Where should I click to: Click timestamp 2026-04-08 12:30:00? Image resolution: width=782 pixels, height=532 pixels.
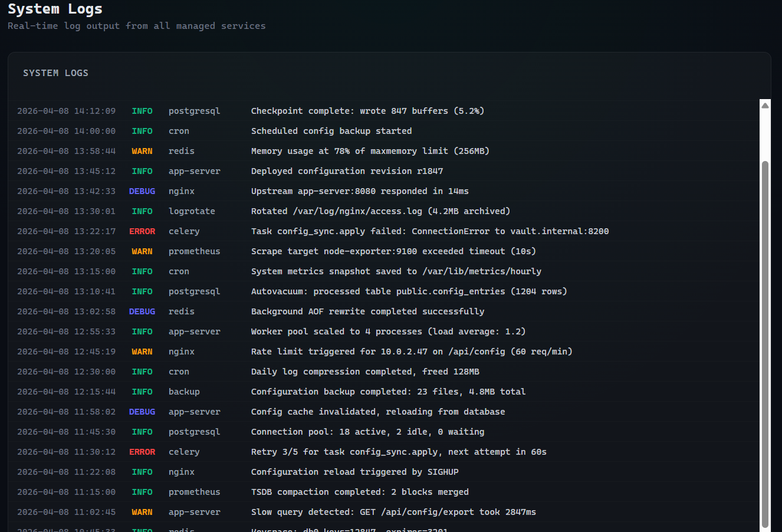pyautogui.click(x=66, y=372)
